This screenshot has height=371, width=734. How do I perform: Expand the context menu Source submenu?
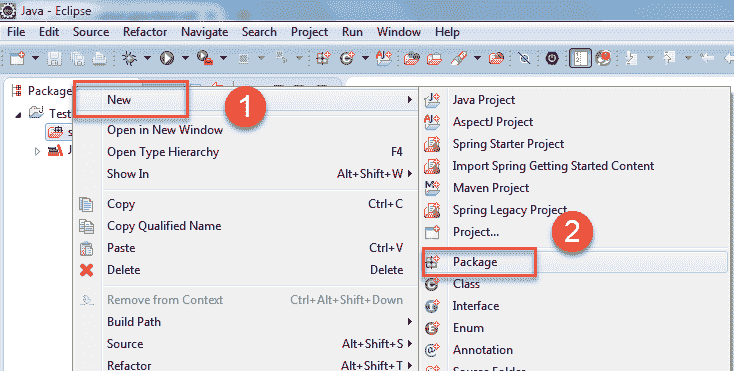click(246, 344)
